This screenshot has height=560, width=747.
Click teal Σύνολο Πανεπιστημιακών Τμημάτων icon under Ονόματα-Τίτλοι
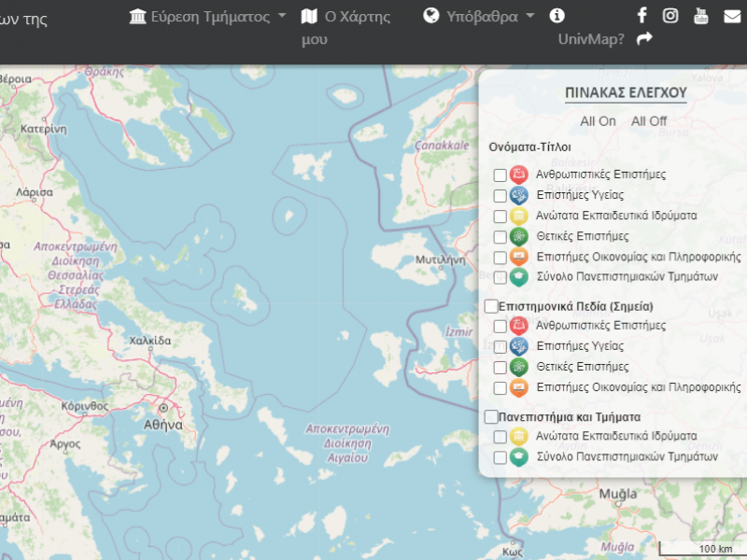click(519, 277)
